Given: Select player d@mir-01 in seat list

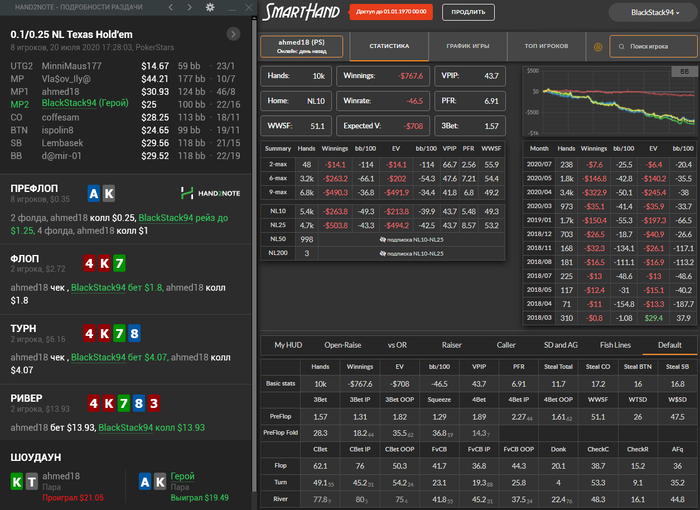Looking at the screenshot, I should (x=62, y=156).
